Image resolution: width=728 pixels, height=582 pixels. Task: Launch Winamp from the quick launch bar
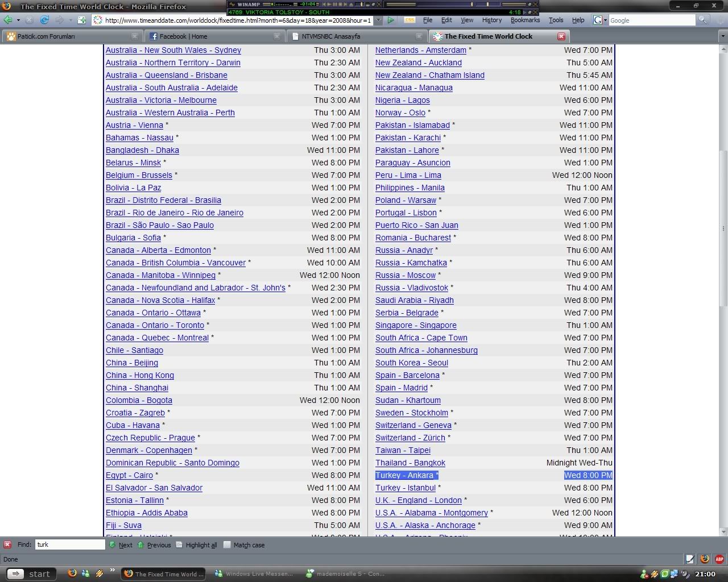tap(100, 573)
